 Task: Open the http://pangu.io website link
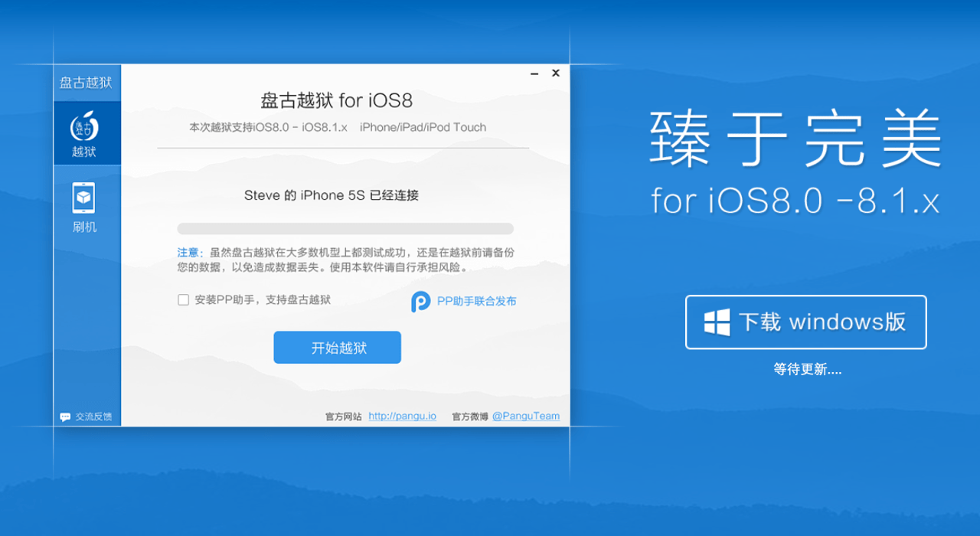pos(402,417)
